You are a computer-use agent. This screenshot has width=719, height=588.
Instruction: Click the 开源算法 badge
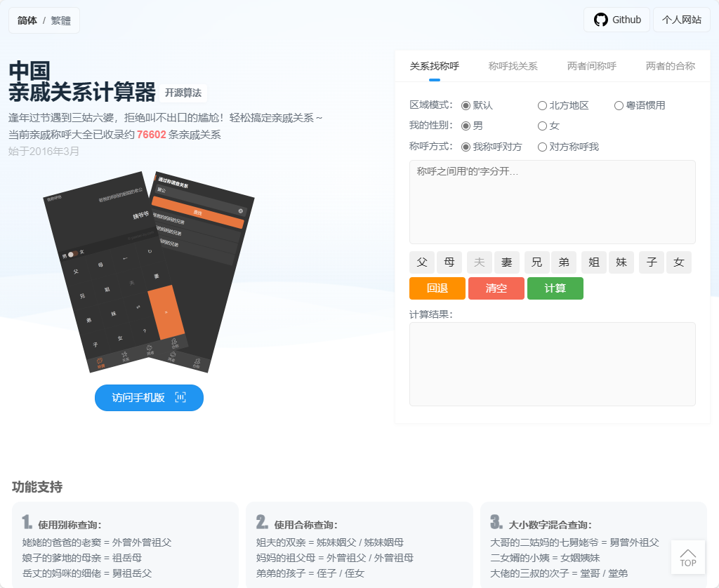(183, 93)
